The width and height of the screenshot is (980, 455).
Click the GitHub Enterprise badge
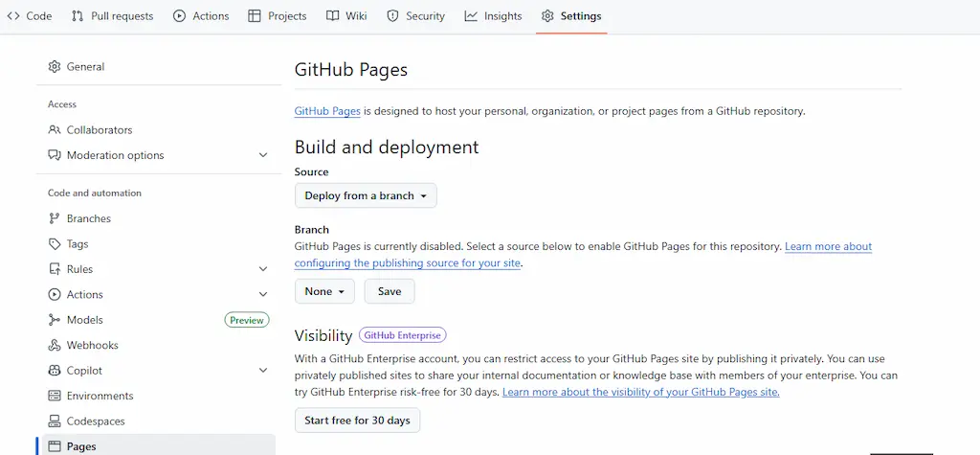point(403,335)
